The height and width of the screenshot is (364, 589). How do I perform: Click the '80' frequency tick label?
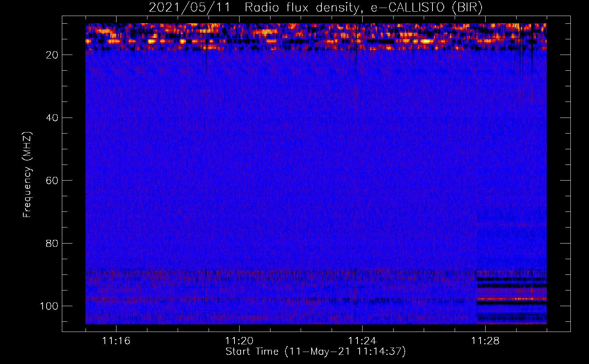coord(52,243)
